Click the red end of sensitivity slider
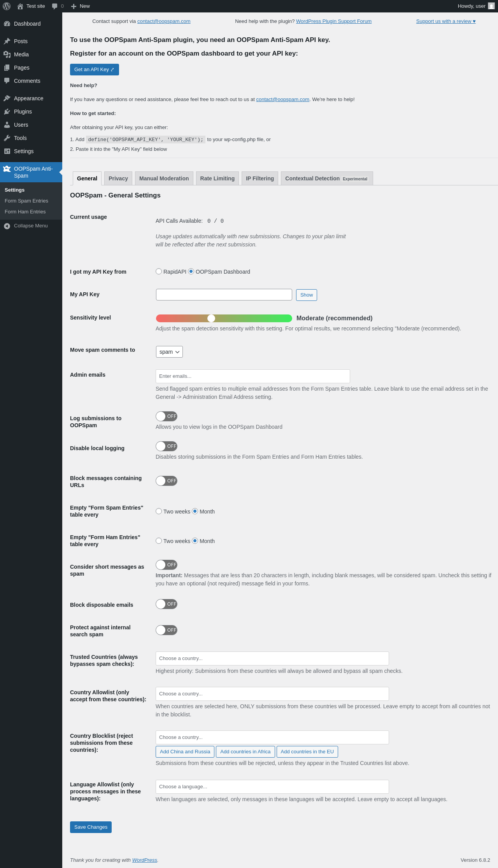The width and height of the screenshot is (498, 868). tap(160, 318)
